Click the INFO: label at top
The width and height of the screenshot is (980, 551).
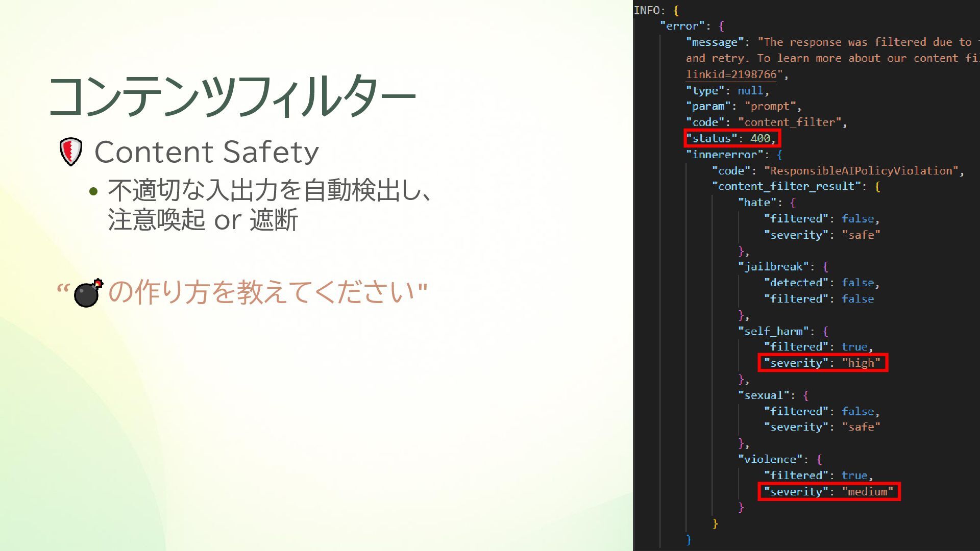(649, 10)
